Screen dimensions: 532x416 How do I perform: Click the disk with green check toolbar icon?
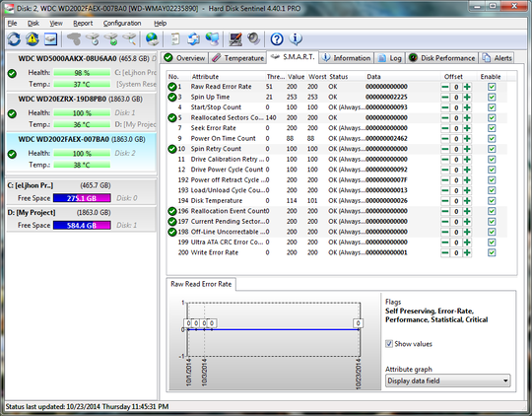click(x=111, y=39)
